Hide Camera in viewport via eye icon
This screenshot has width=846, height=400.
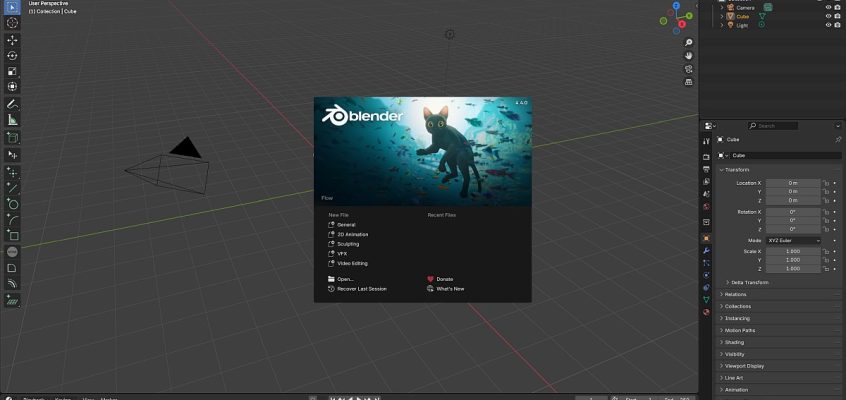click(x=828, y=8)
